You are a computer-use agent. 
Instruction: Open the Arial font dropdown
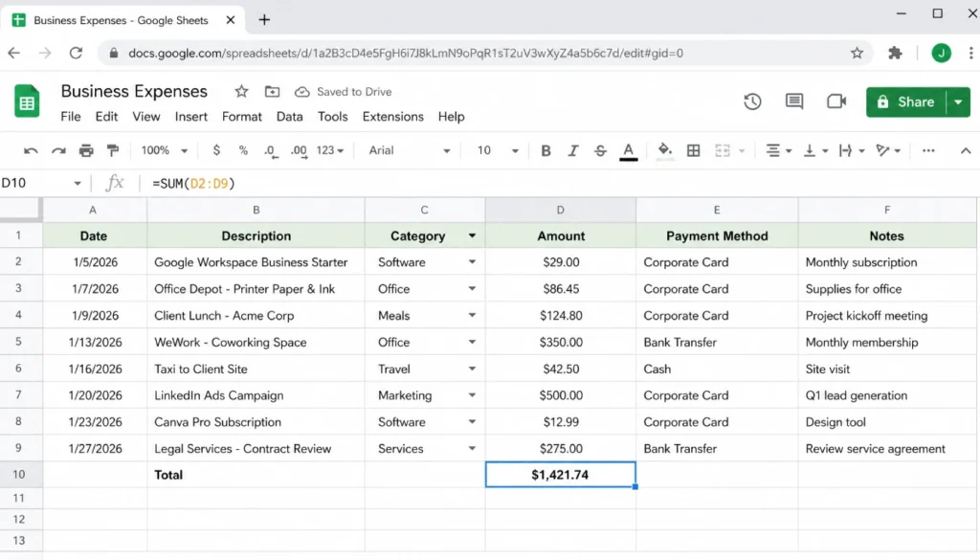[410, 150]
